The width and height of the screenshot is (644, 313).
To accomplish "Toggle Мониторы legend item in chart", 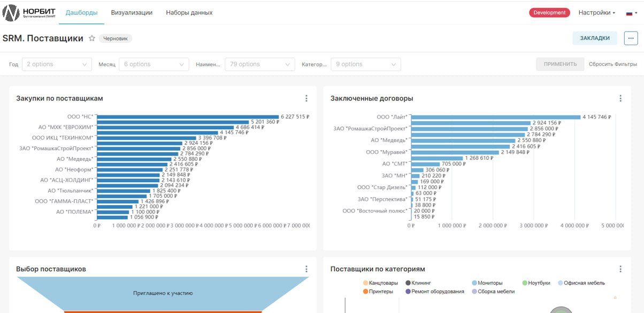I will point(487,283).
